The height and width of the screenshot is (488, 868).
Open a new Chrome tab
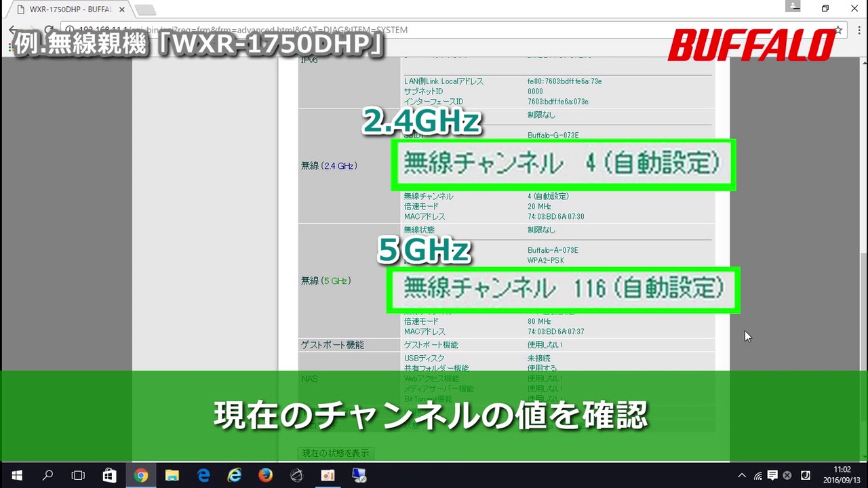coord(145,9)
